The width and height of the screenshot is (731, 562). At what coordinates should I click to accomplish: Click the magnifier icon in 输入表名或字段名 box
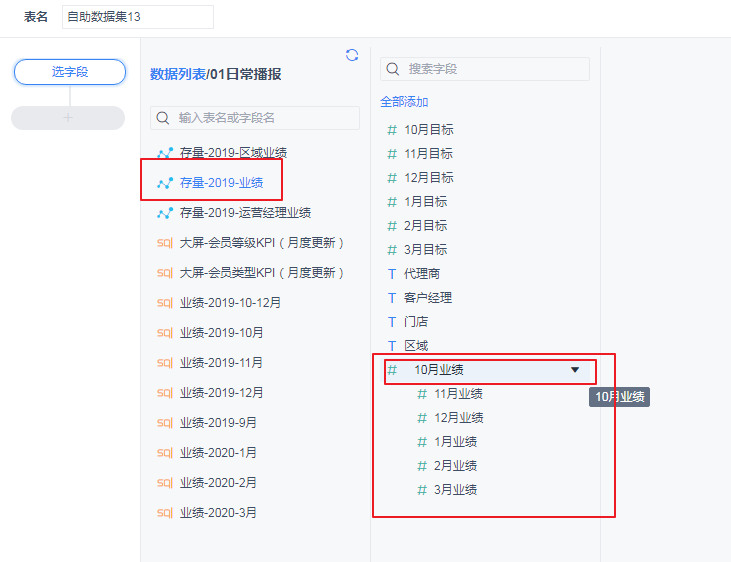tap(163, 118)
